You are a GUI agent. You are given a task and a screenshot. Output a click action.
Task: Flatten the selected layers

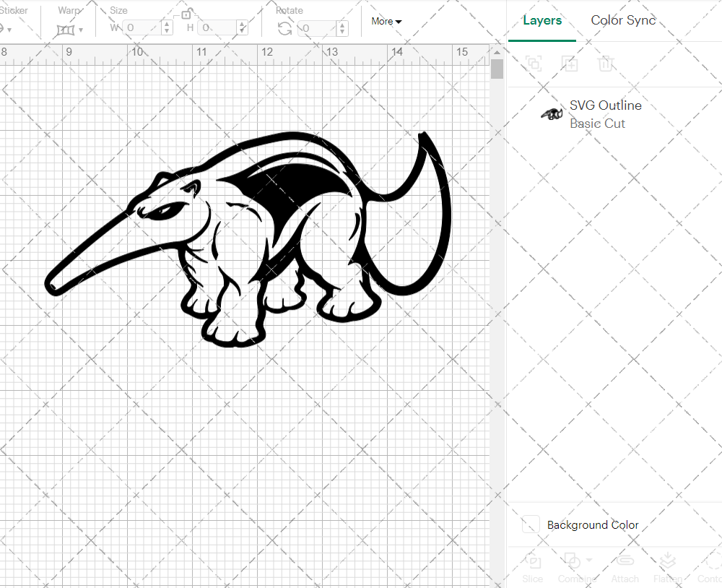(x=667, y=568)
